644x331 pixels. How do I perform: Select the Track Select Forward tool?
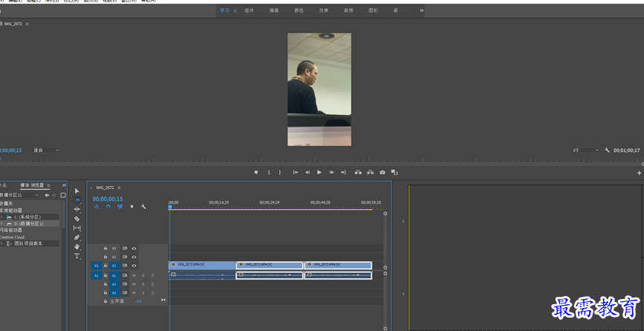[x=77, y=200]
